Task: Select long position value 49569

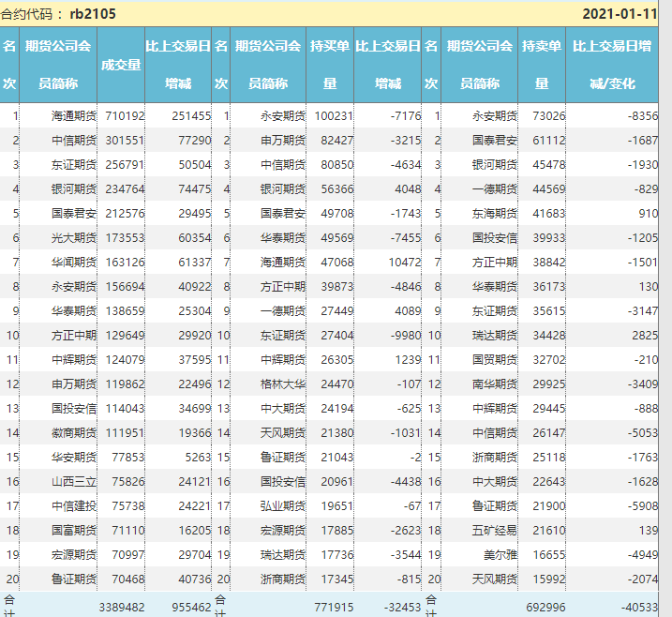Action: [336, 238]
